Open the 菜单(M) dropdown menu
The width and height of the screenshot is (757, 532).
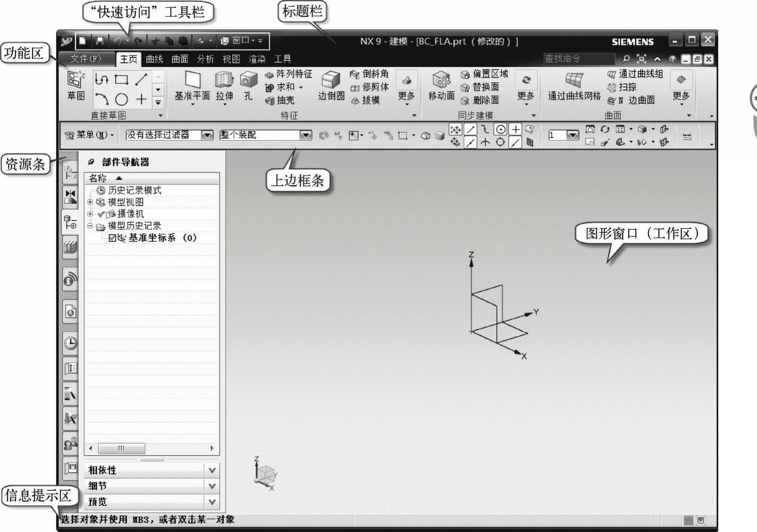pos(89,135)
